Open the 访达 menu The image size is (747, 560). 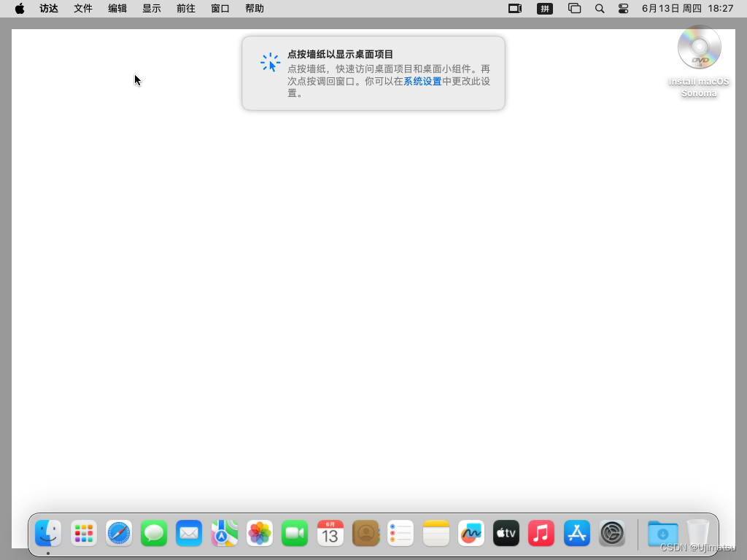pos(49,9)
